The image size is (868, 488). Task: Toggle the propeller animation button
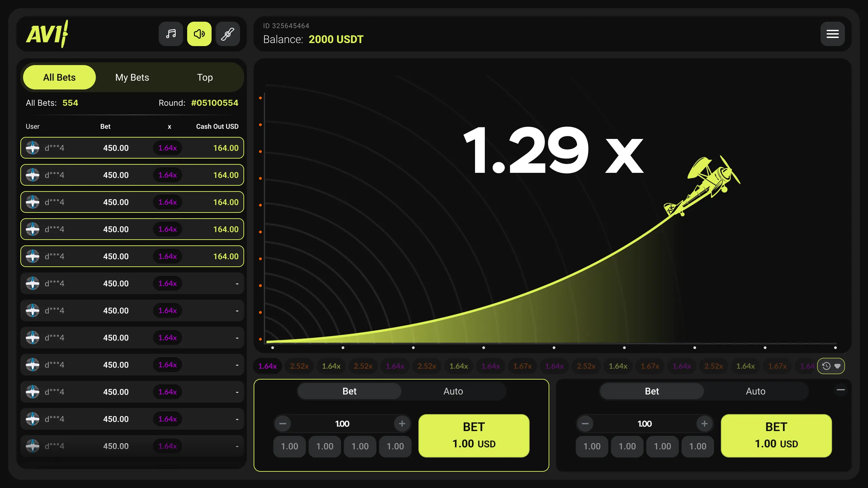(x=228, y=34)
